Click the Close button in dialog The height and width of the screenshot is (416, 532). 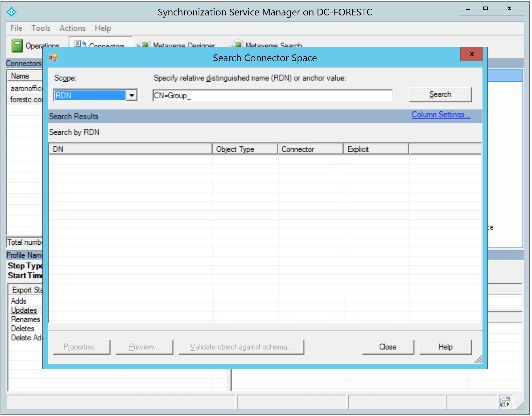[388, 347]
